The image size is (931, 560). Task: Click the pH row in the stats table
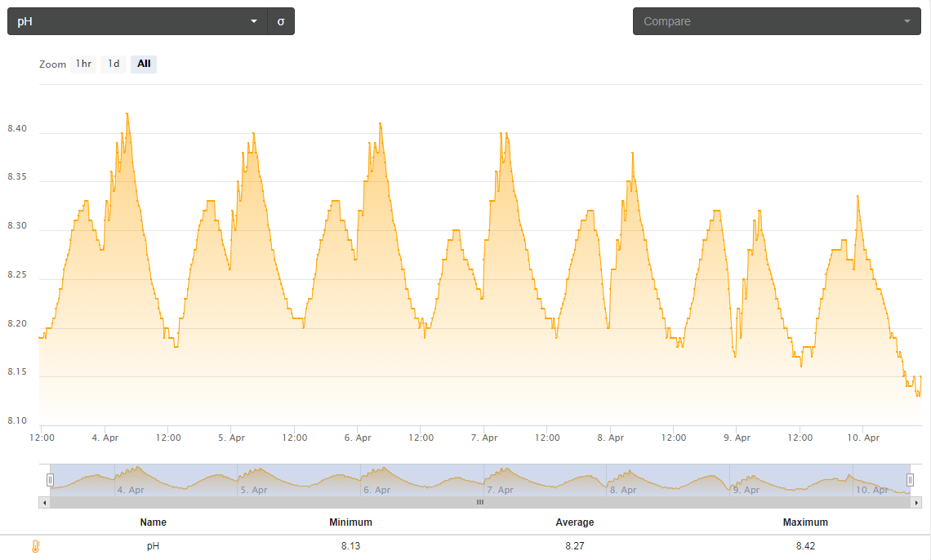pos(153,546)
